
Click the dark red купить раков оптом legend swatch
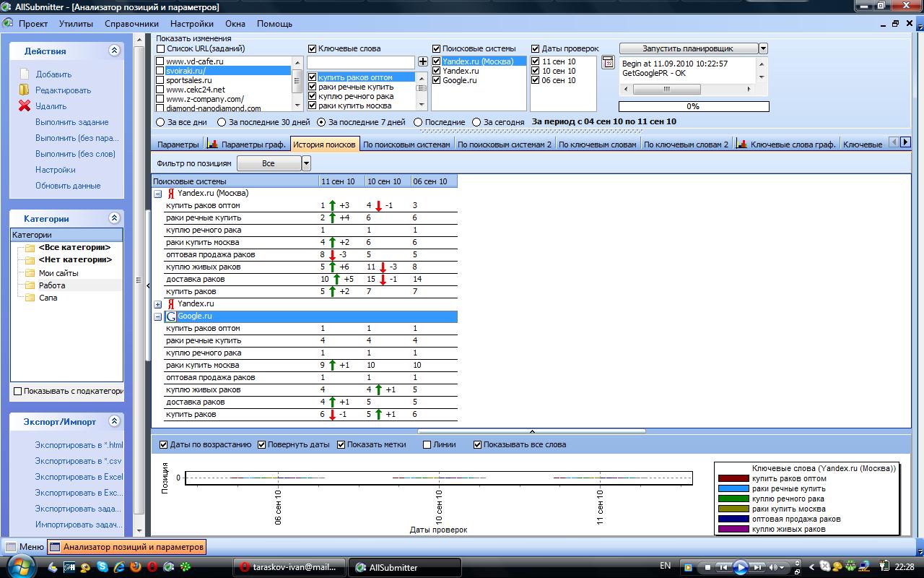(733, 478)
